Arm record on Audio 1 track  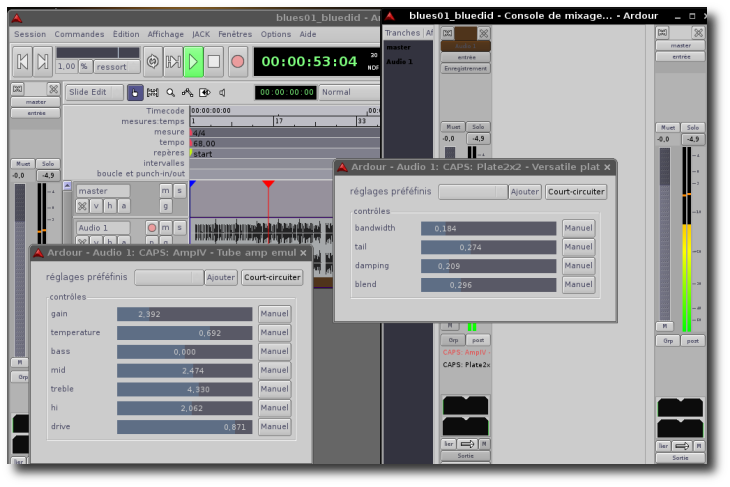[151, 228]
